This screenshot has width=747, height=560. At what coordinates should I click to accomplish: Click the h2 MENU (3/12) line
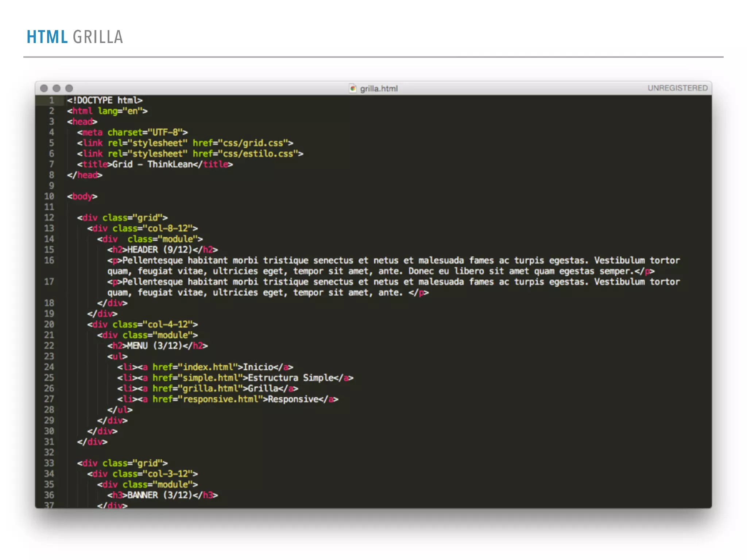[157, 346]
